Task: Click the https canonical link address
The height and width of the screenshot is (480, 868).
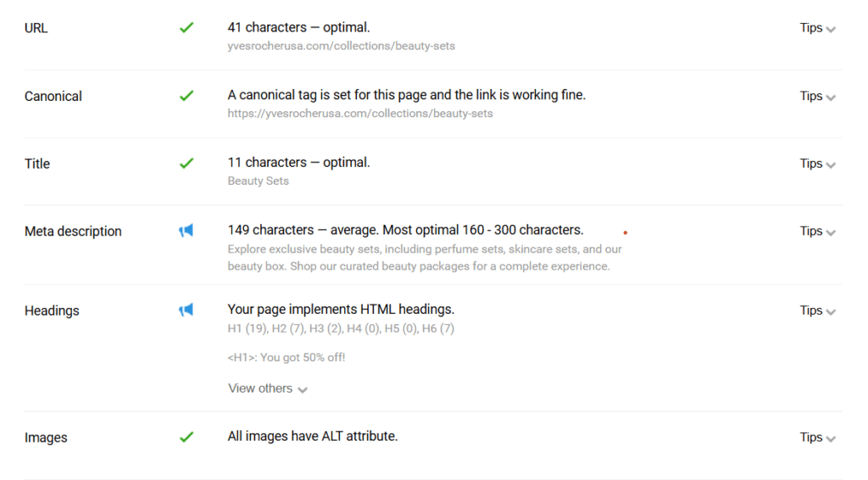Action: (359, 114)
